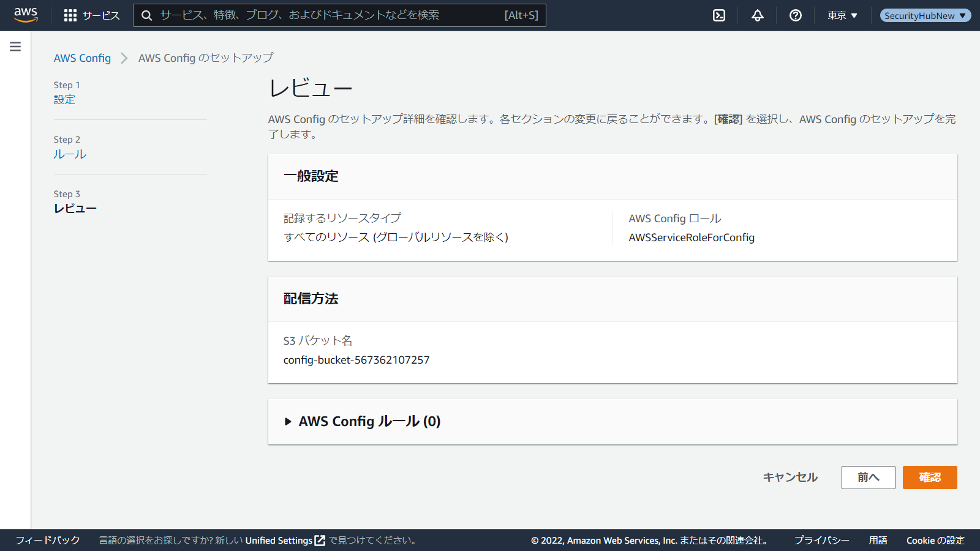This screenshot has height=551, width=980.
Task: Click the 前へ button
Action: tap(868, 478)
